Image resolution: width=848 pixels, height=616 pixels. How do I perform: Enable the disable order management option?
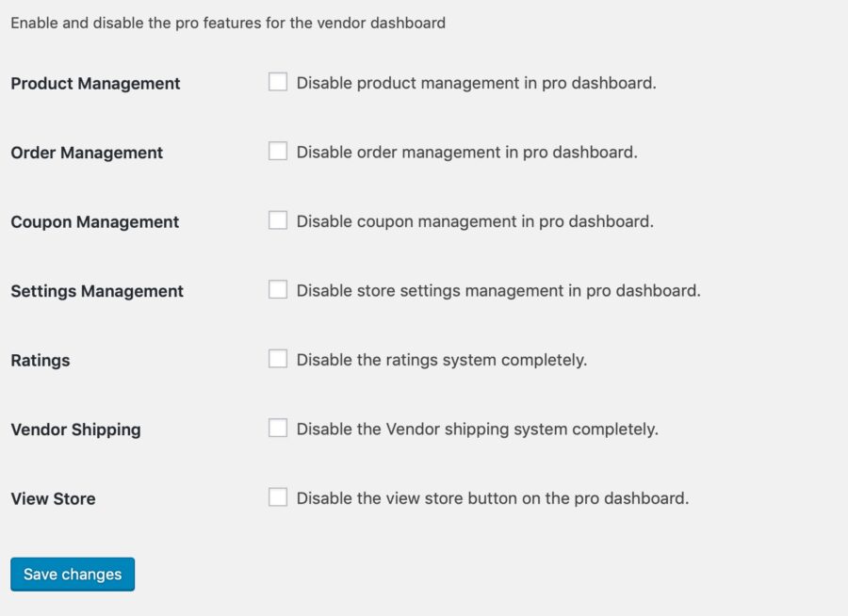tap(278, 151)
